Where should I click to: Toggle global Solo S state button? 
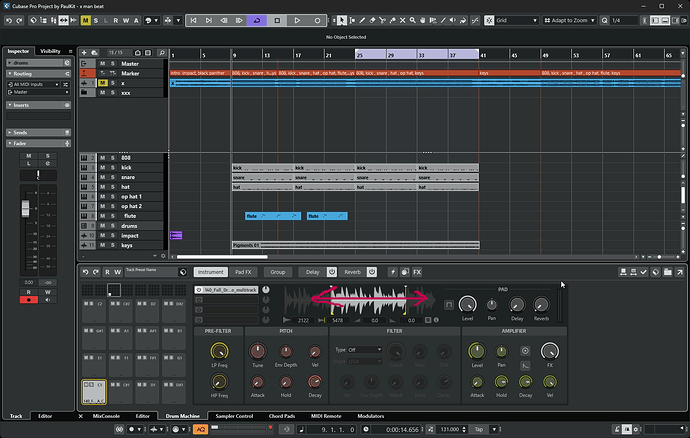95,20
